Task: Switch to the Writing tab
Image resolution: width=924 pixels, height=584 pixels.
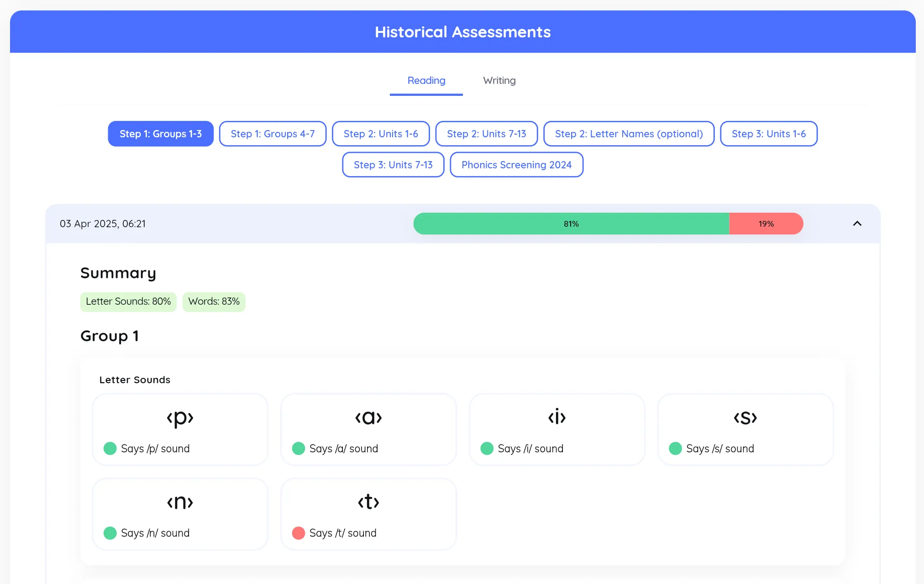Action: [x=499, y=81]
